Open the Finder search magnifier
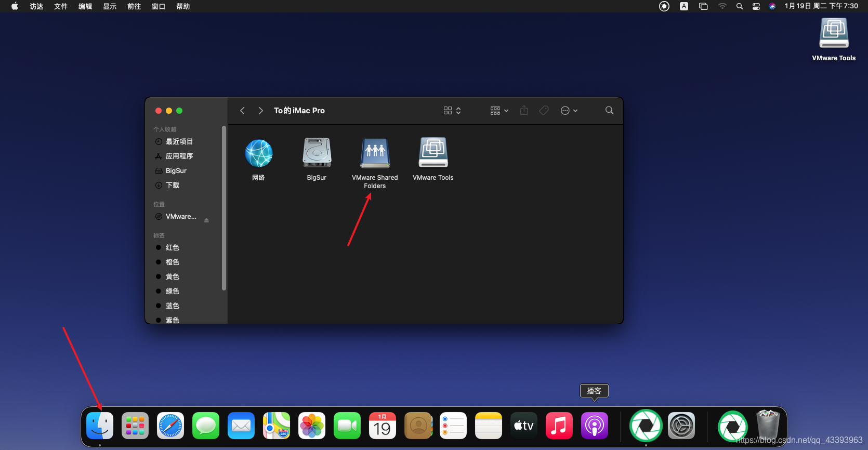The height and width of the screenshot is (450, 868). click(x=609, y=110)
